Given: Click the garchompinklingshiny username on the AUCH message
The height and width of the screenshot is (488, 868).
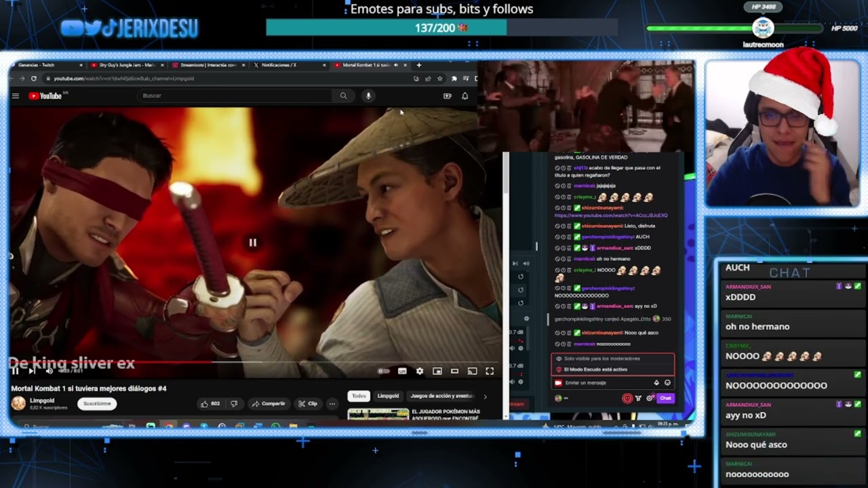Looking at the screenshot, I should click(x=607, y=237).
